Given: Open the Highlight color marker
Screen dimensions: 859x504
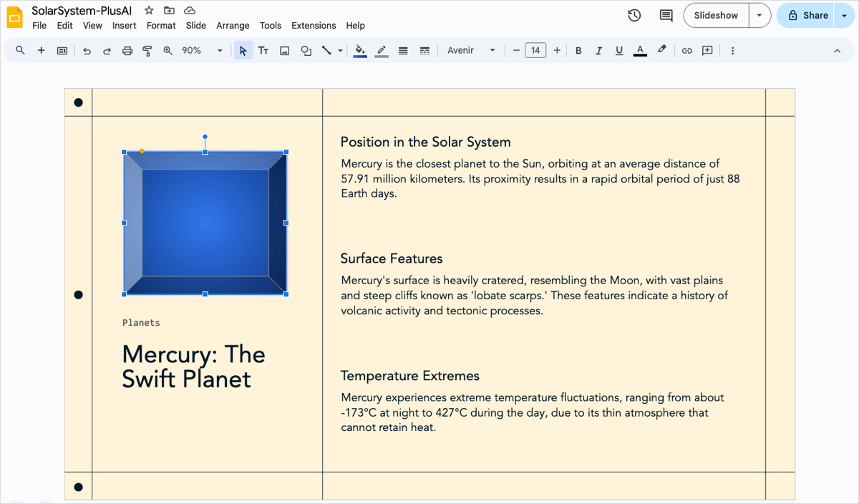Looking at the screenshot, I should point(661,51).
